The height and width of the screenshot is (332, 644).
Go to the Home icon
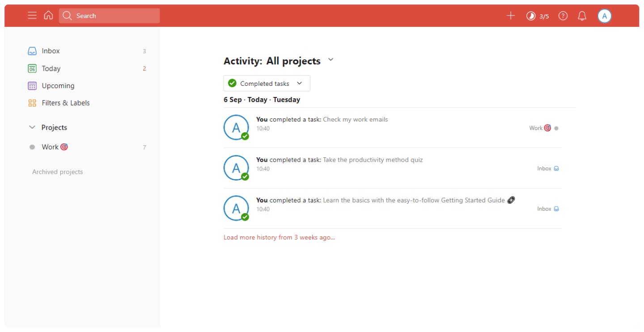(48, 16)
